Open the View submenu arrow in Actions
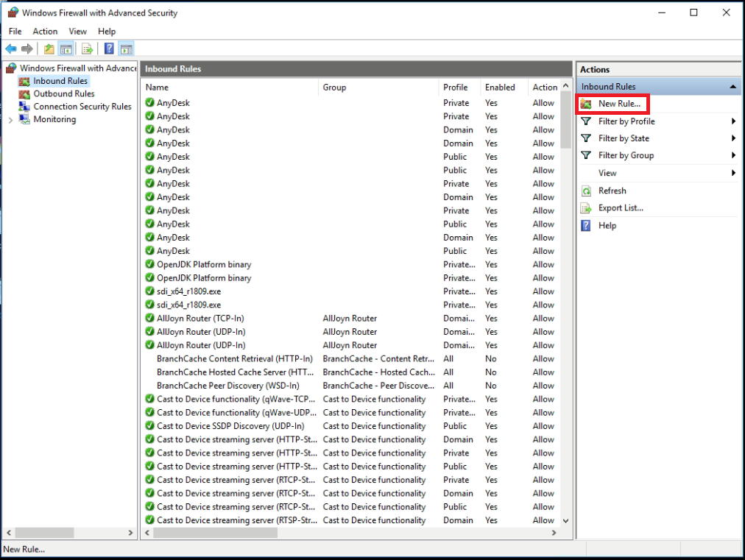The width and height of the screenshot is (745, 560). tap(734, 173)
